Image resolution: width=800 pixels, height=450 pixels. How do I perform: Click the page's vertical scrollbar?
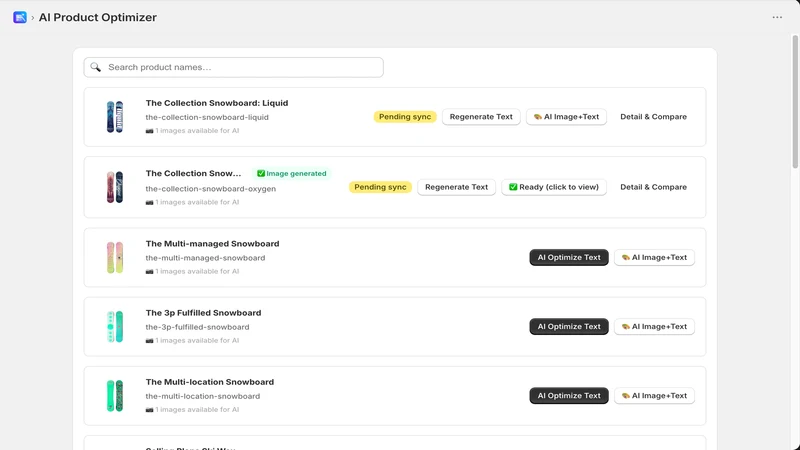click(795, 102)
